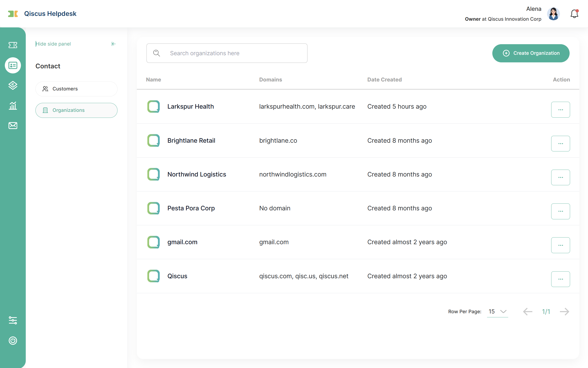588x368 pixels.
Task: Click the Qiscus Helpdesk title text
Action: click(x=50, y=14)
